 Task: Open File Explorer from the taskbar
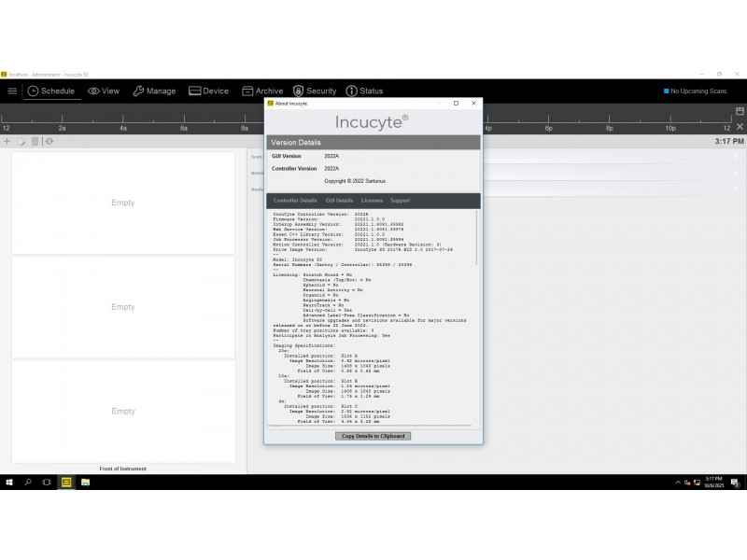coord(85,483)
